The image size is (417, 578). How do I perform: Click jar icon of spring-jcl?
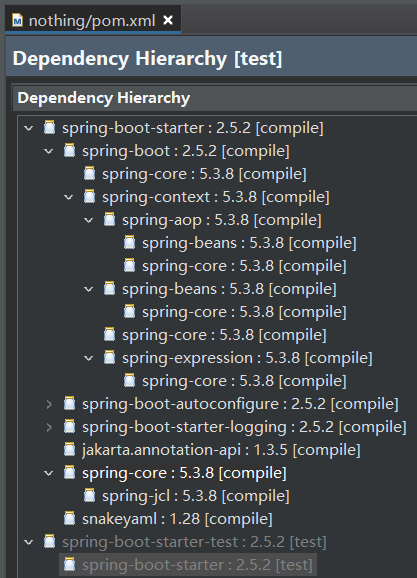click(x=89, y=495)
